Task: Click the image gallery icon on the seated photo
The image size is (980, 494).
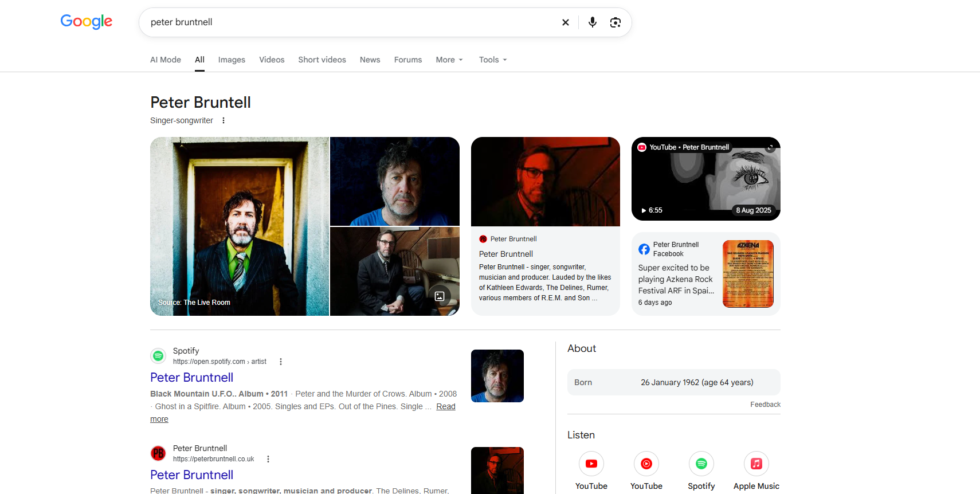Action: pyautogui.click(x=440, y=296)
